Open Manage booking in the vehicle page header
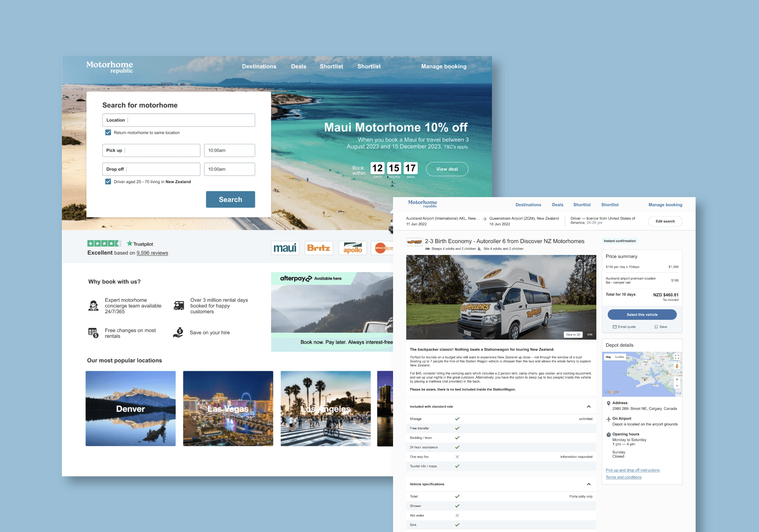The width and height of the screenshot is (759, 532). pos(665,205)
